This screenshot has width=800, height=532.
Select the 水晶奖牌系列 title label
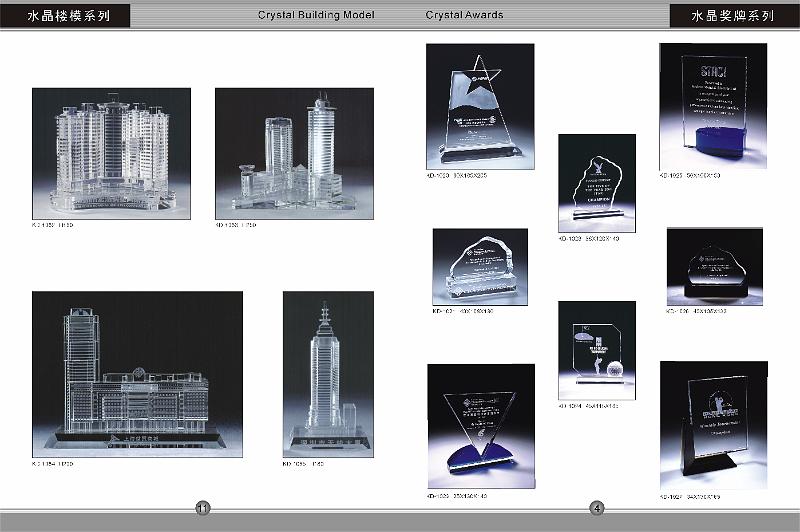[x=734, y=16]
